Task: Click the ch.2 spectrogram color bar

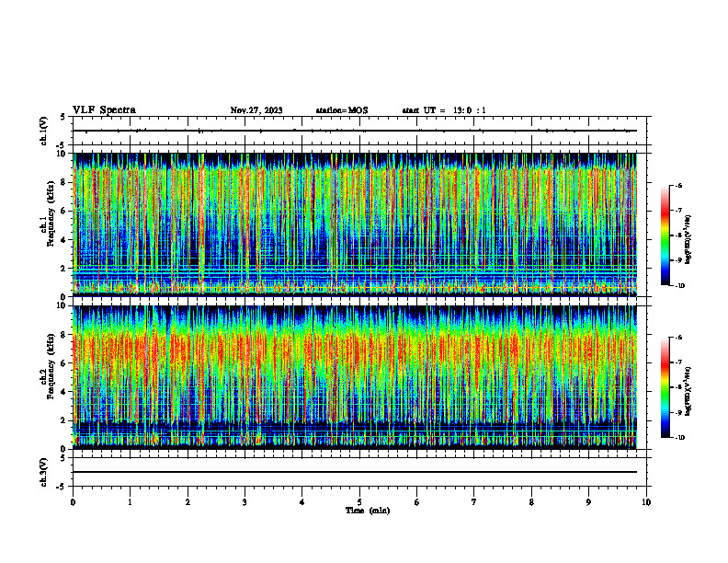Action: 665,387
